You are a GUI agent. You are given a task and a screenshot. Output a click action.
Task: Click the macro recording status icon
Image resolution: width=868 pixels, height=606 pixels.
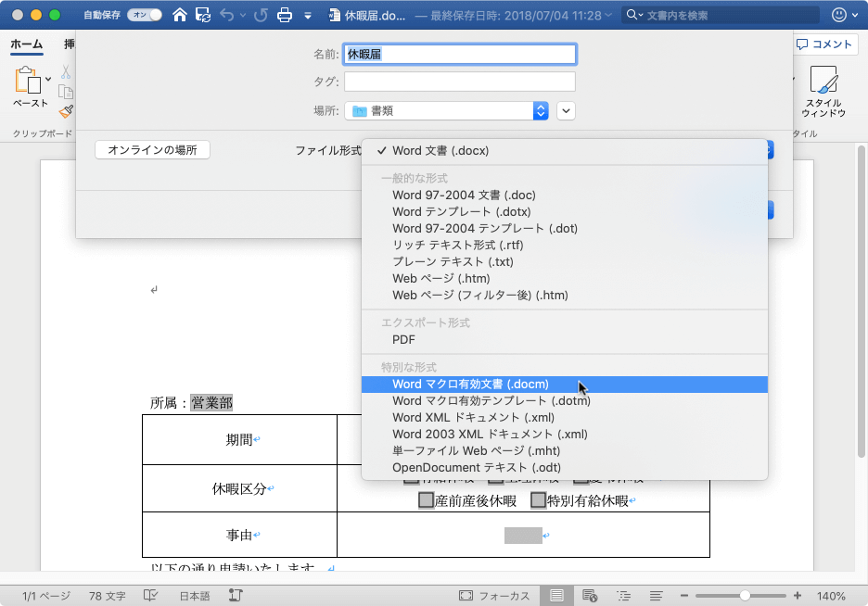pos(236,596)
